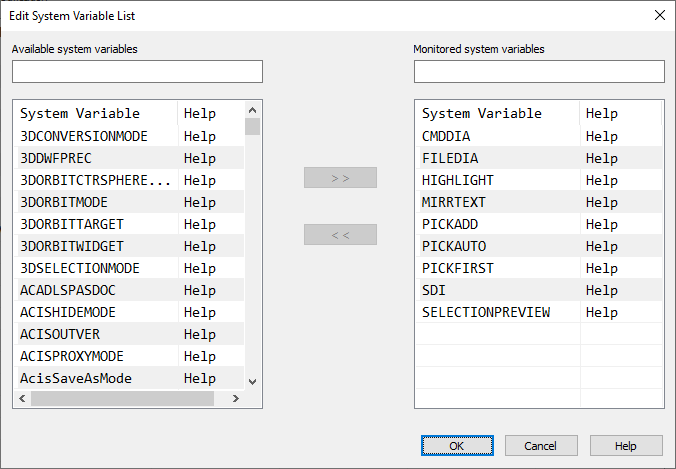The height and width of the screenshot is (469, 676).
Task: Select ACISOUTVER in the available variables
Action: click(x=60, y=334)
